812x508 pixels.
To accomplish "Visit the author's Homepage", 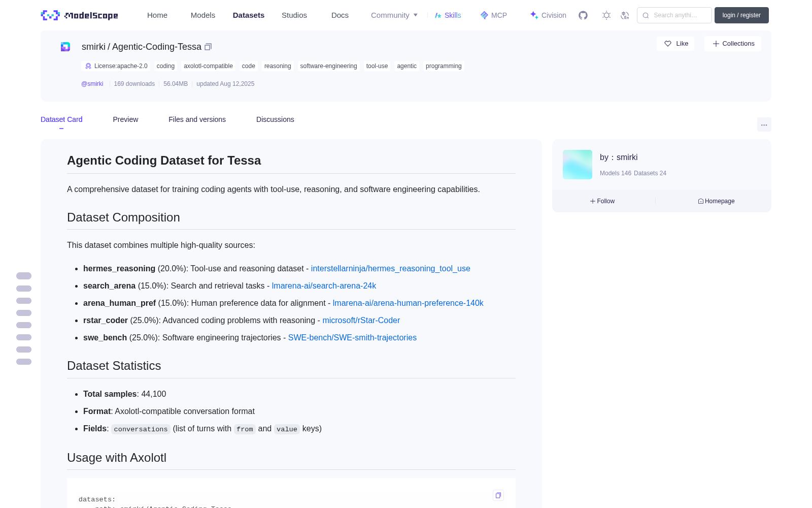I will (x=716, y=201).
